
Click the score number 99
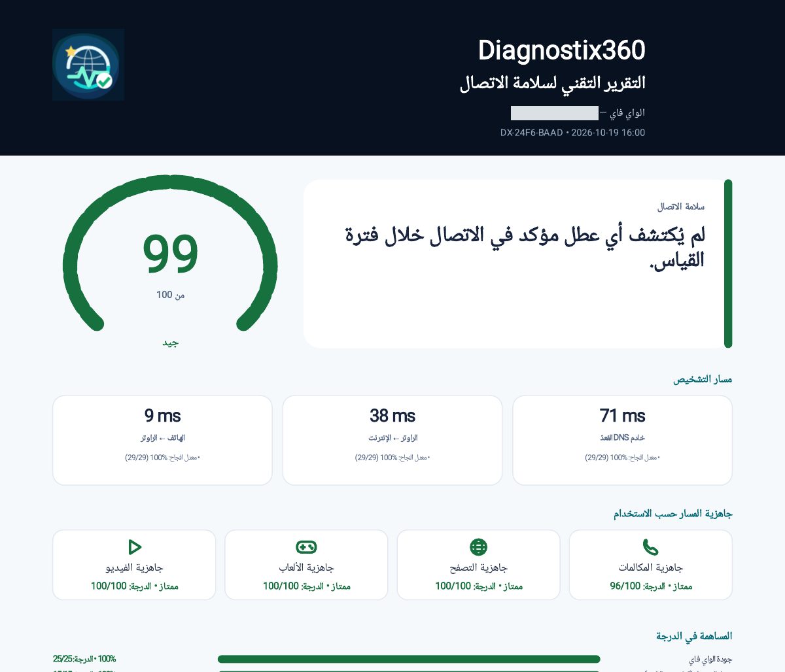170,253
